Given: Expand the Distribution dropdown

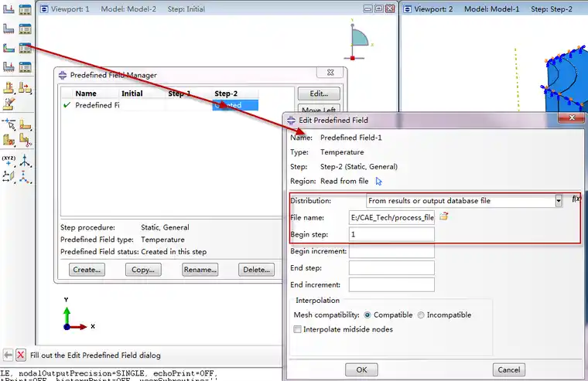Looking at the screenshot, I should point(558,201).
